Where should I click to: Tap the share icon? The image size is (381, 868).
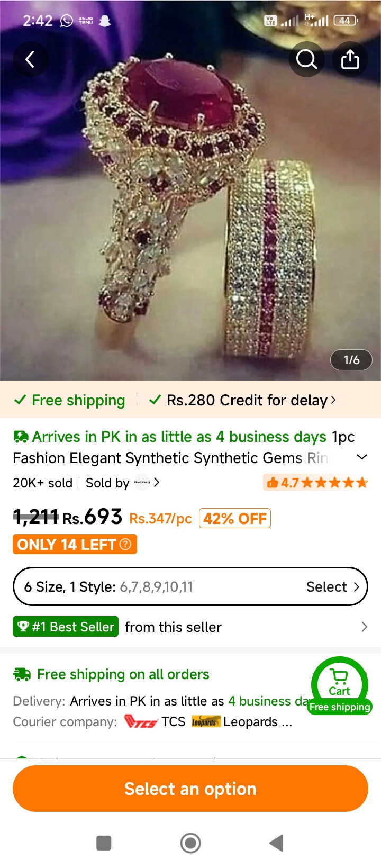click(350, 59)
